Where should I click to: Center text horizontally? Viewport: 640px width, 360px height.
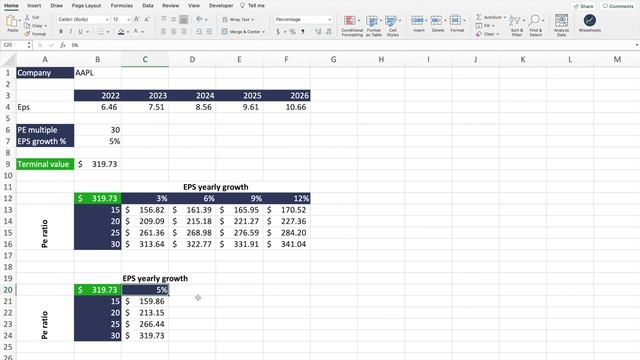tap(173, 31)
